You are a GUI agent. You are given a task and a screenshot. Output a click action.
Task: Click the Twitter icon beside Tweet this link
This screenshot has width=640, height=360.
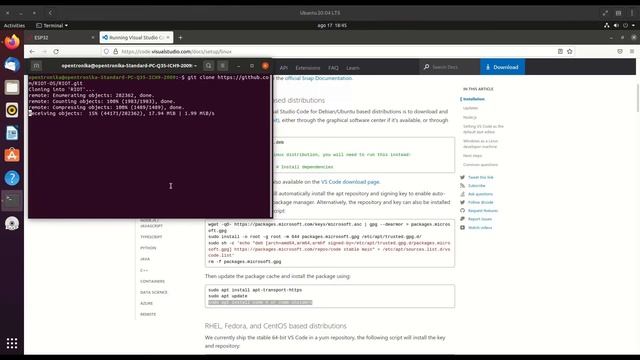tap(462, 177)
